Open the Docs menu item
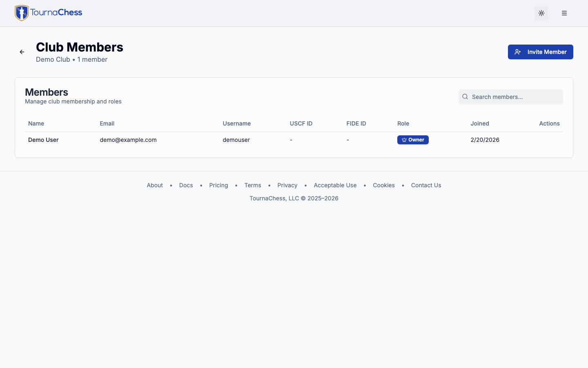The height and width of the screenshot is (368, 588). (186, 185)
